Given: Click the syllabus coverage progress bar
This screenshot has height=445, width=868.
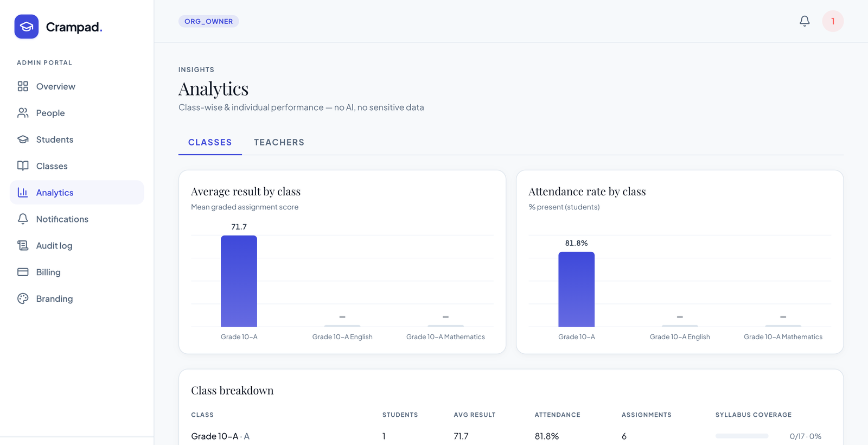Looking at the screenshot, I should pos(742,436).
